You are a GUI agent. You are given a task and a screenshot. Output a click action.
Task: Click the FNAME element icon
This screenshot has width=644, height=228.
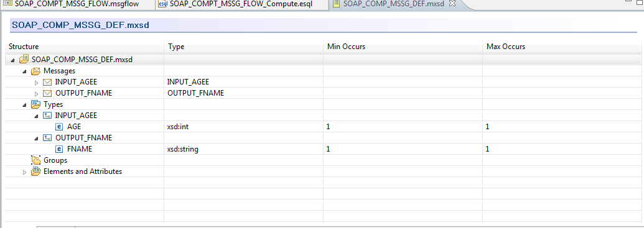coord(58,149)
